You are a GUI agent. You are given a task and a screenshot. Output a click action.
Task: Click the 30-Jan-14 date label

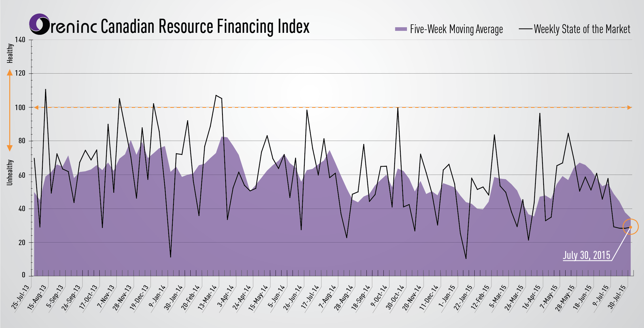click(x=174, y=297)
